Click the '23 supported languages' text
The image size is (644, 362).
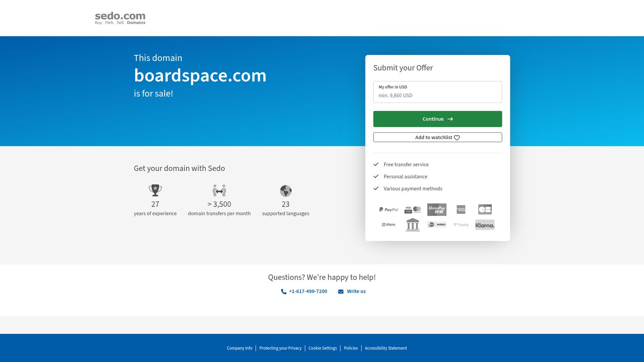pyautogui.click(x=286, y=208)
